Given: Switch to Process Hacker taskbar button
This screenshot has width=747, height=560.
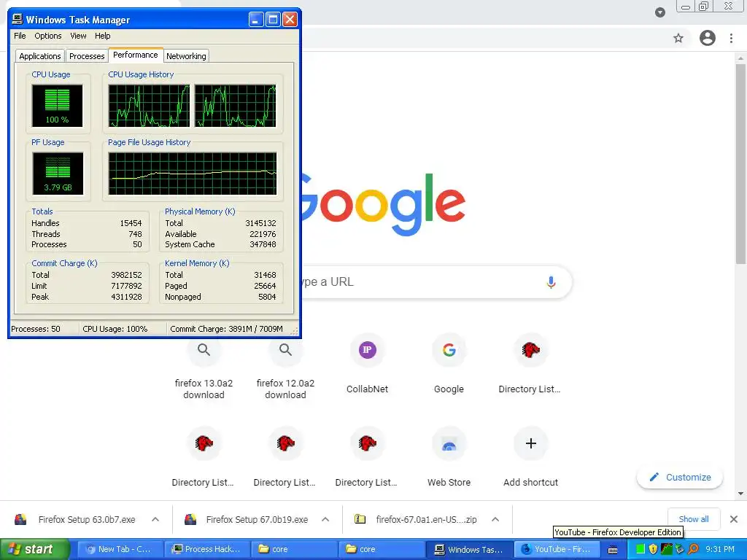Looking at the screenshot, I should click(207, 549).
